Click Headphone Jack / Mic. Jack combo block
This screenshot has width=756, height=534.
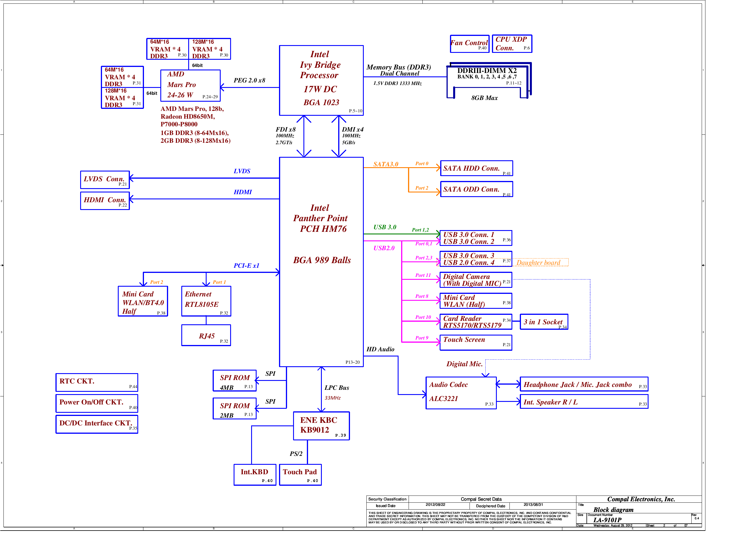click(x=584, y=384)
